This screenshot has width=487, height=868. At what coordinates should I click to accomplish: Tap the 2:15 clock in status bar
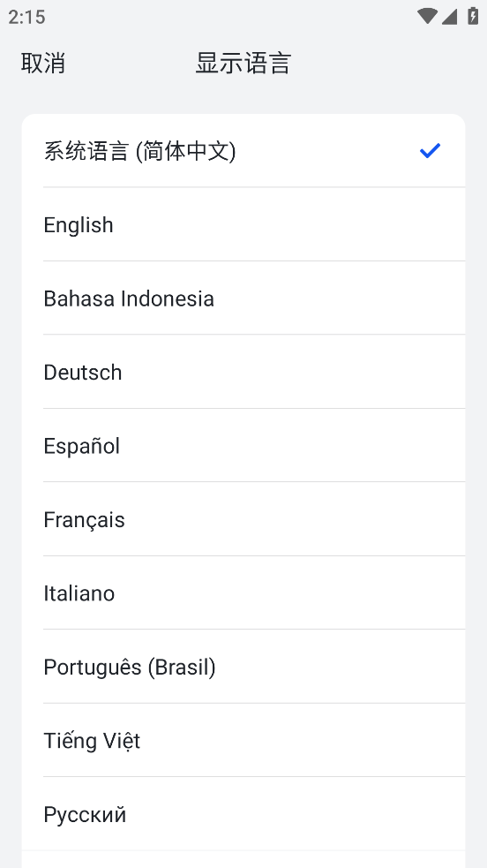tap(26, 17)
